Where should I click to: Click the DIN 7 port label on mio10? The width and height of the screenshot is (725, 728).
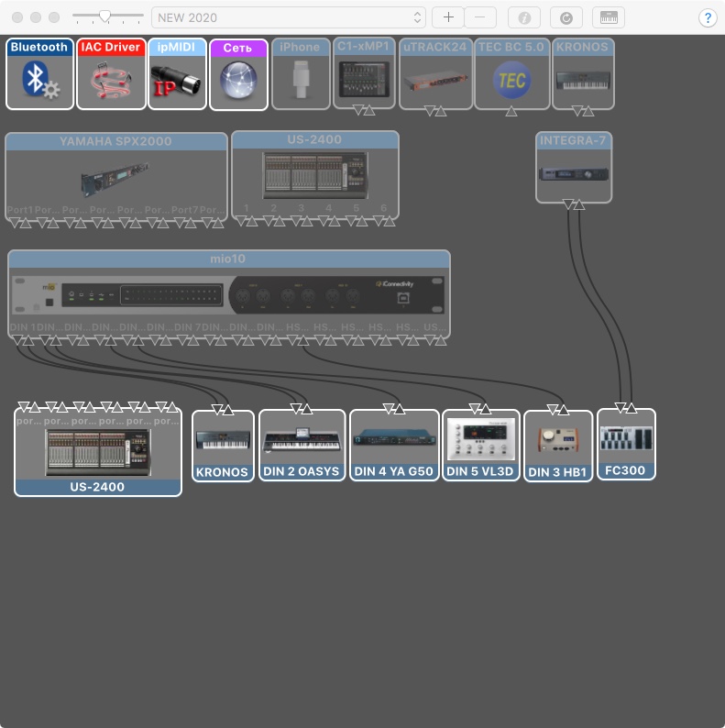[188, 327]
